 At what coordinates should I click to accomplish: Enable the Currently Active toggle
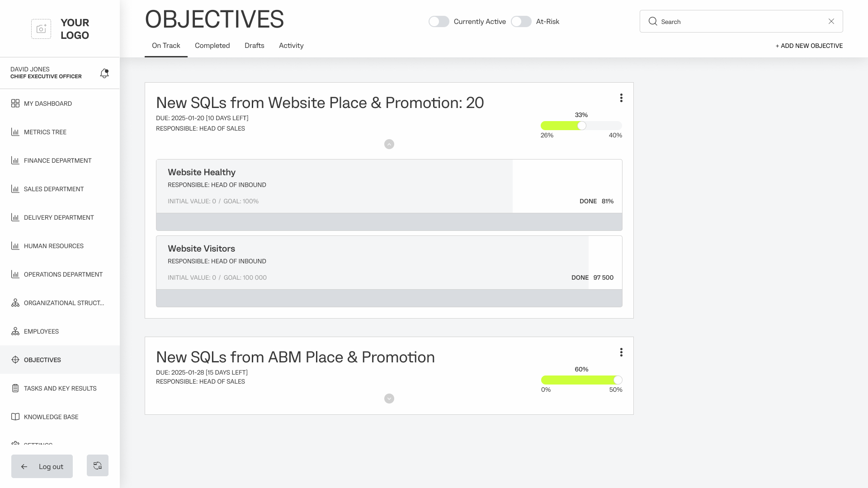click(439, 22)
